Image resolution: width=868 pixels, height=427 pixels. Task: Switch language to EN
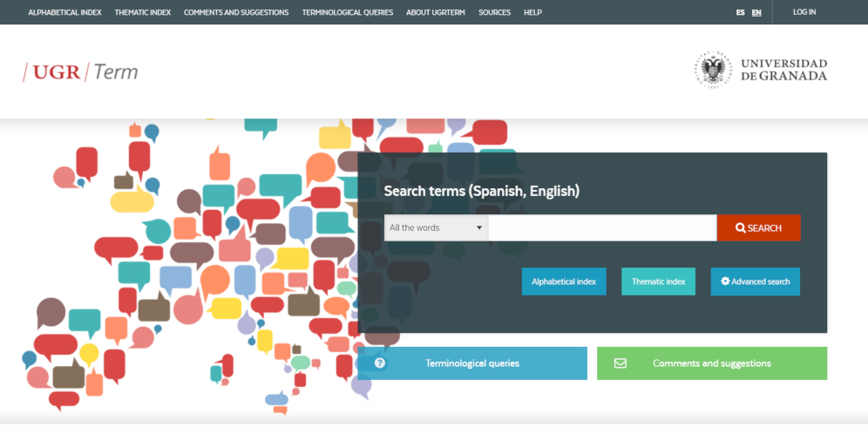pos(756,12)
